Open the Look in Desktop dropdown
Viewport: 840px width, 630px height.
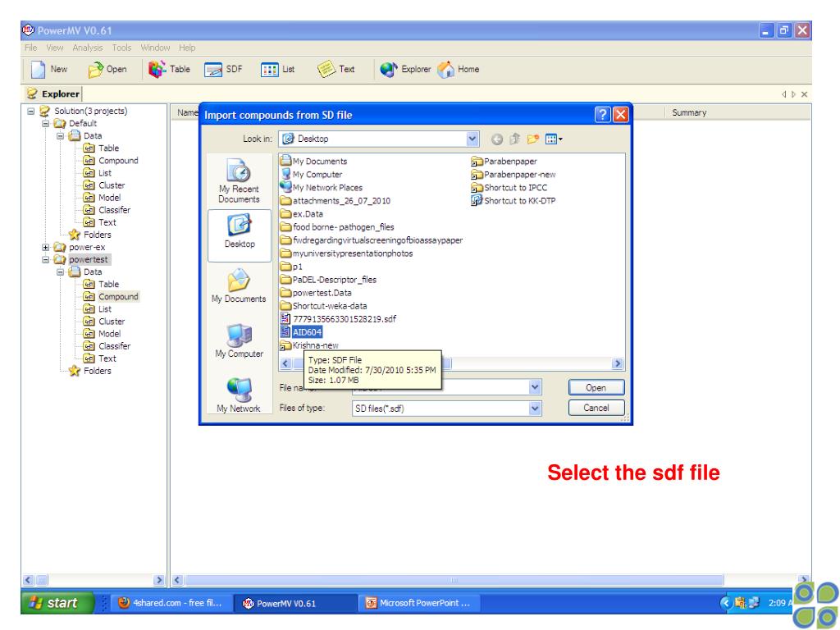point(472,139)
